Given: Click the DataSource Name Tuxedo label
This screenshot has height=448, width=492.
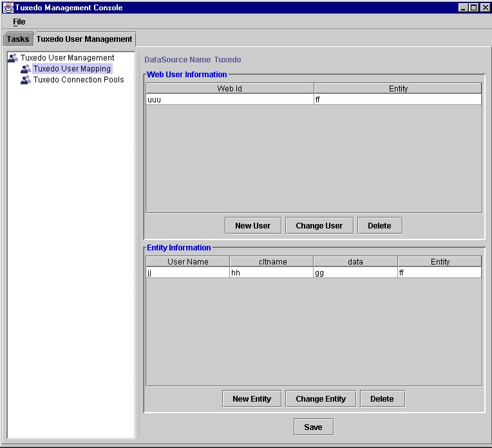Looking at the screenshot, I should (193, 60).
